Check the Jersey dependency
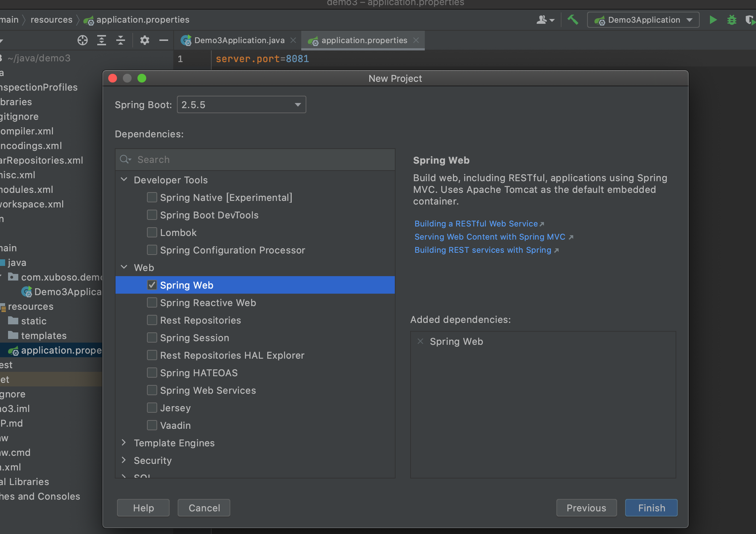This screenshot has height=534, width=756. 152,408
